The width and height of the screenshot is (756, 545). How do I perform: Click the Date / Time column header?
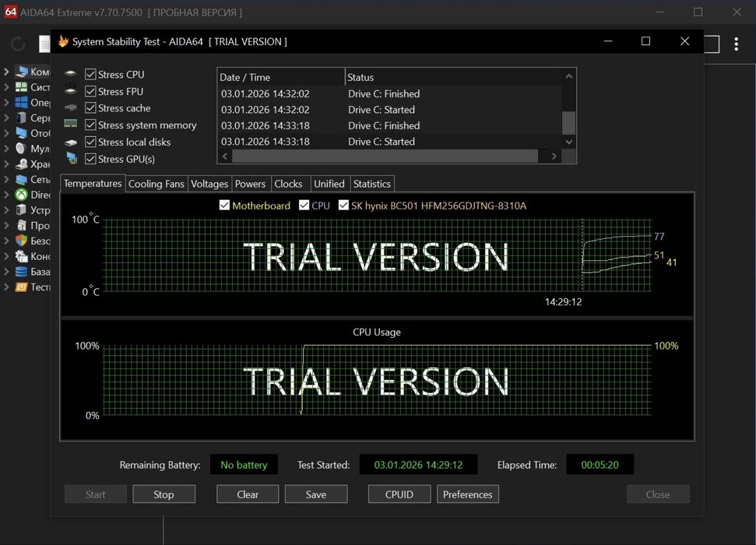(281, 77)
